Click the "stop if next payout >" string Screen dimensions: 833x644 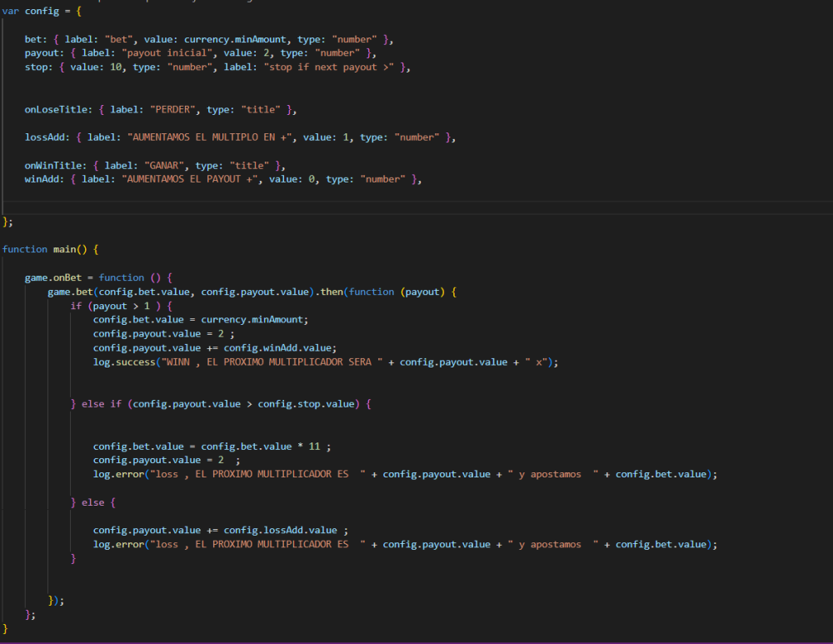pos(329,67)
